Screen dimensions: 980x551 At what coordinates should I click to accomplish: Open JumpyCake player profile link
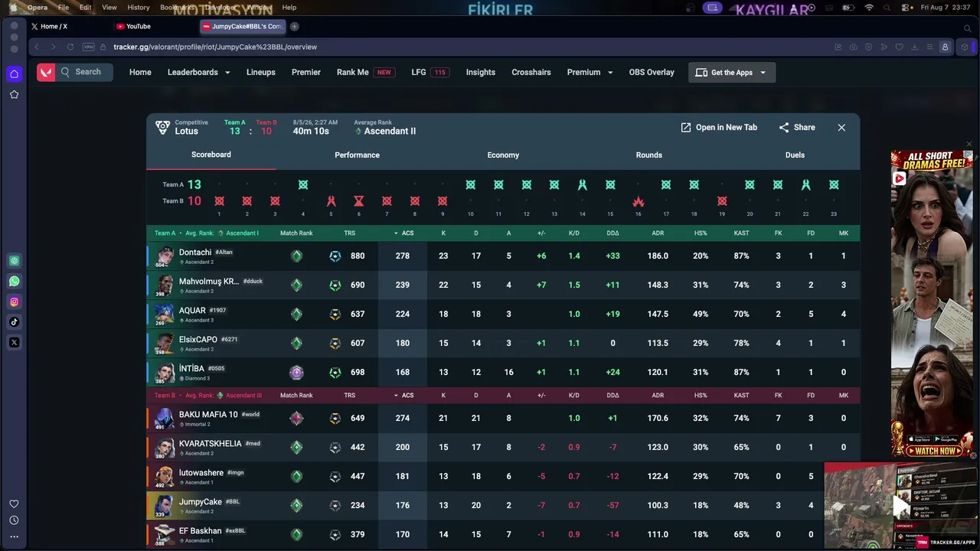[x=201, y=502]
